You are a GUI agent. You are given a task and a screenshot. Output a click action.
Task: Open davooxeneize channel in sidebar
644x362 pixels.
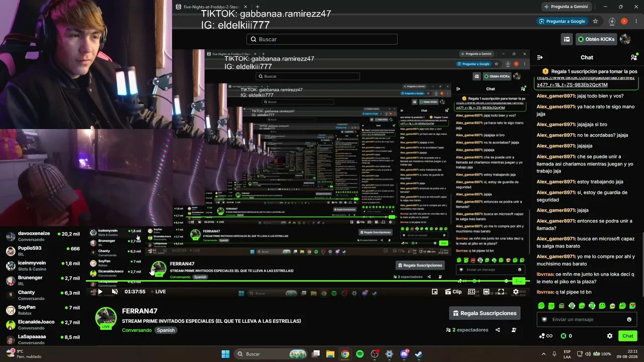pyautogui.click(x=43, y=236)
